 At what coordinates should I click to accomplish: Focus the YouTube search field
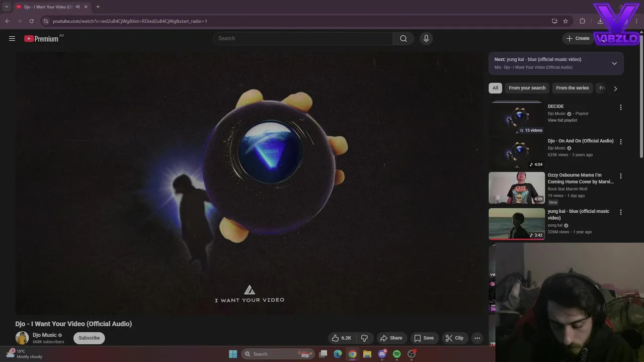303,38
